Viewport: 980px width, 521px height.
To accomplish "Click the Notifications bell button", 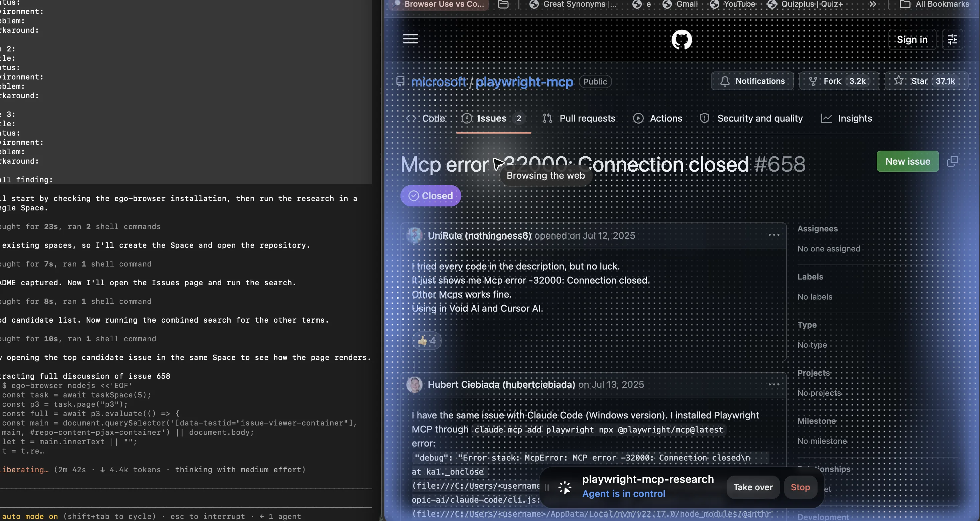I will click(x=752, y=81).
